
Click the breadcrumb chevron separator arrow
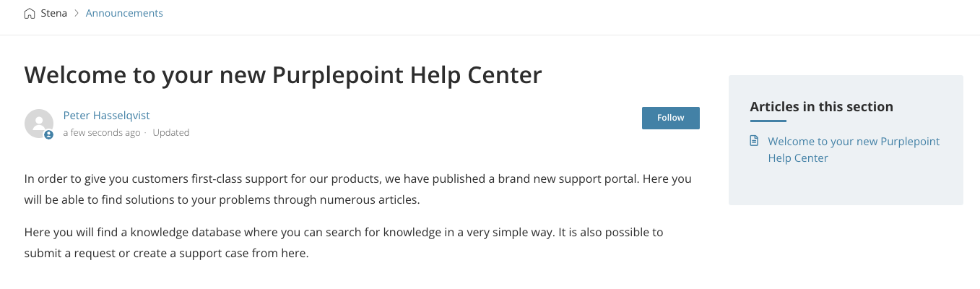[x=76, y=13]
